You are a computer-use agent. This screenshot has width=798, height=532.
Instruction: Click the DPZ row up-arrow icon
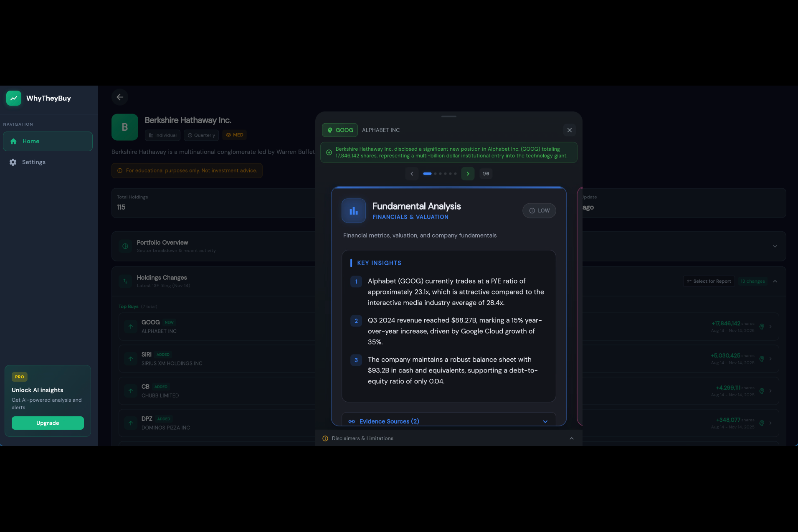(131, 423)
